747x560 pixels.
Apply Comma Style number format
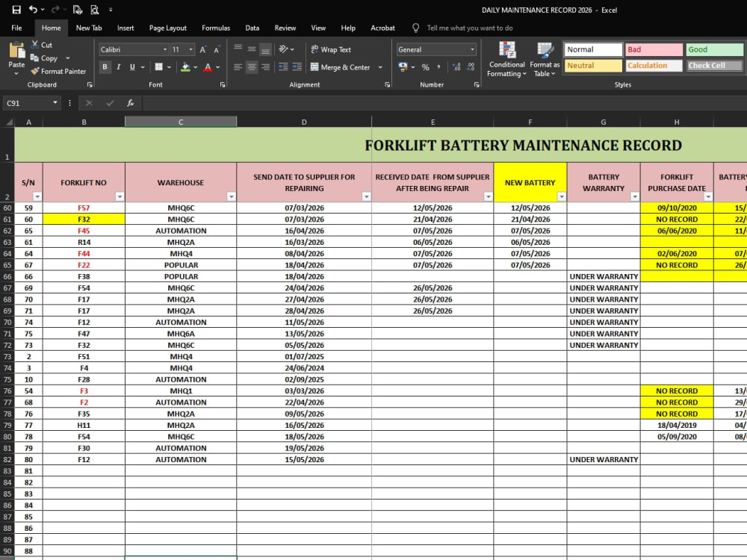click(438, 67)
